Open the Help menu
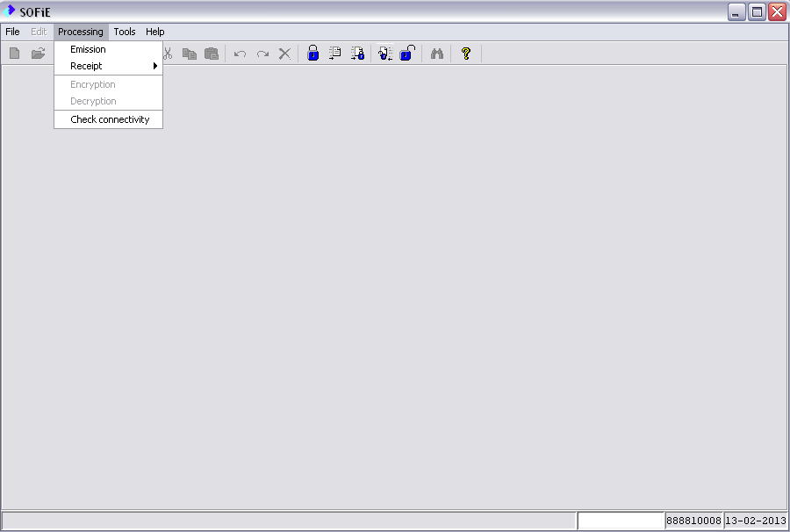790x532 pixels. (155, 32)
